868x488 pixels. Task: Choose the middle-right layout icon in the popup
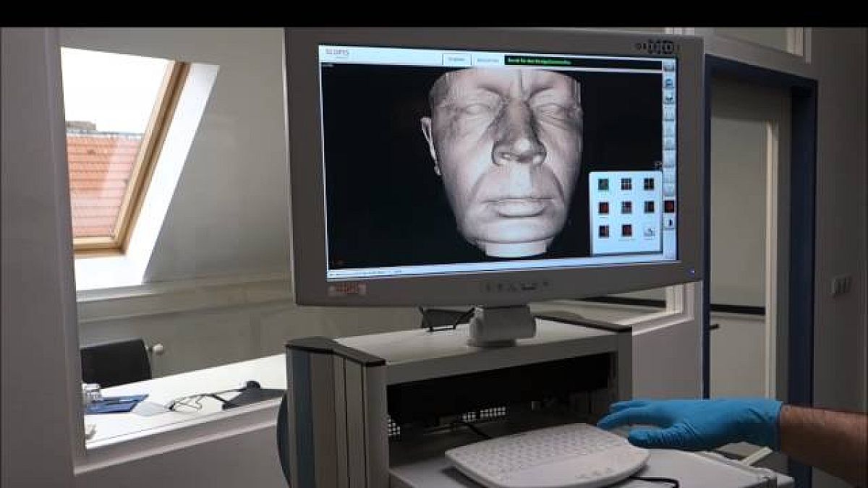coord(649,207)
